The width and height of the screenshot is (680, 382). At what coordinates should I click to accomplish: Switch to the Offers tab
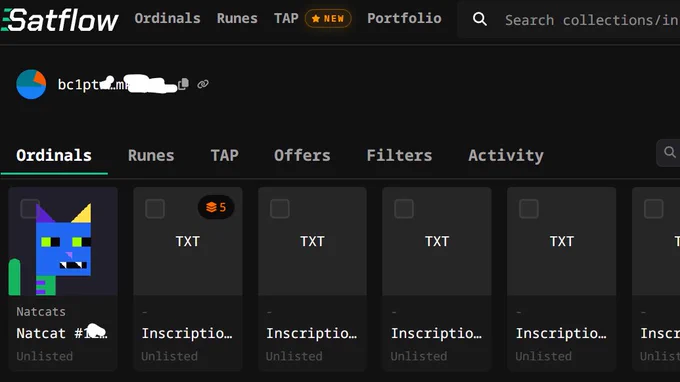(x=302, y=155)
